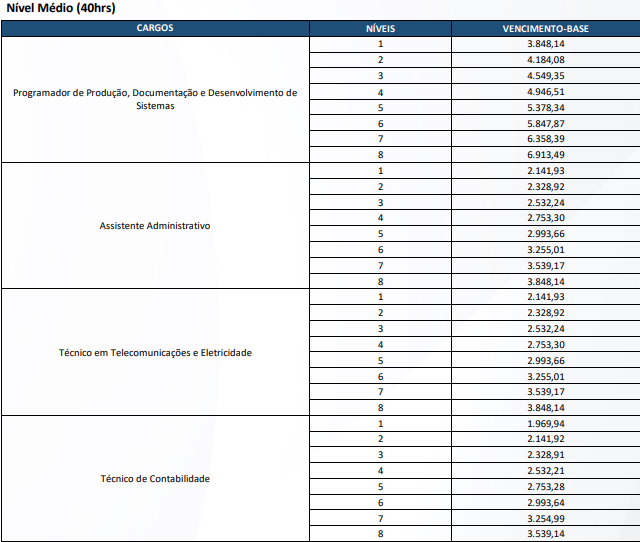The height and width of the screenshot is (542, 640).
Task: Select the 6.358,39 salary cell
Action: [546, 139]
